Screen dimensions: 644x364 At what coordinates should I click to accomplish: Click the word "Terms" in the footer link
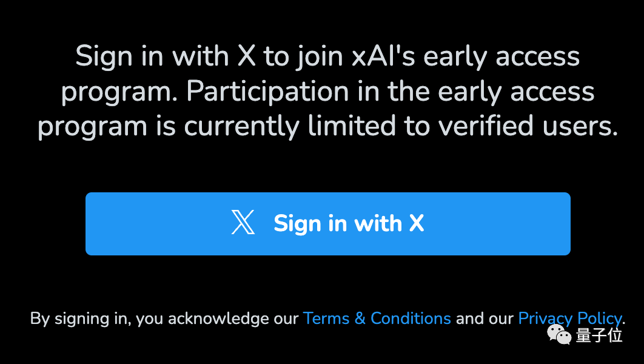click(326, 318)
